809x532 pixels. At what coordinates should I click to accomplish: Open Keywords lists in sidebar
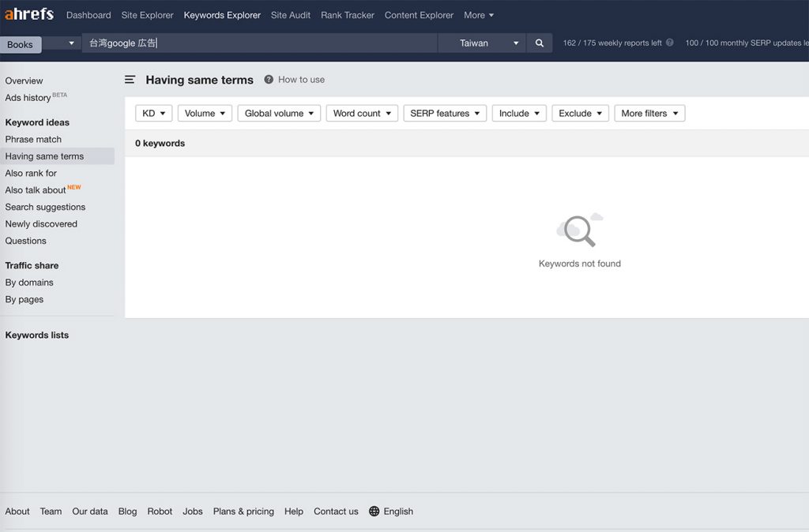(37, 335)
